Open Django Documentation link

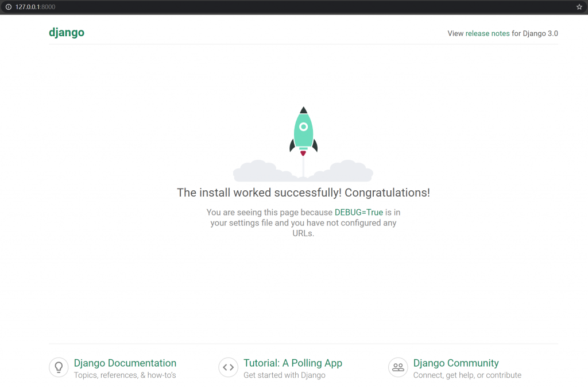click(x=125, y=363)
